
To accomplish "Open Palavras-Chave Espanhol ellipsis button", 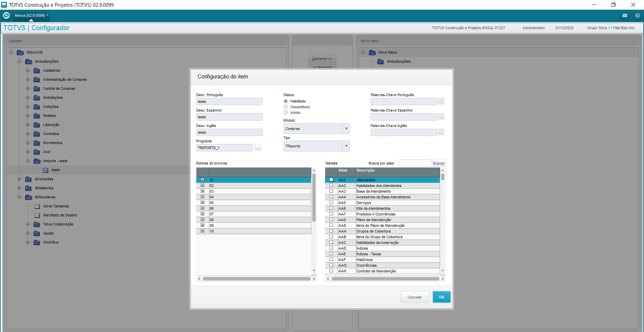I will click(441, 117).
